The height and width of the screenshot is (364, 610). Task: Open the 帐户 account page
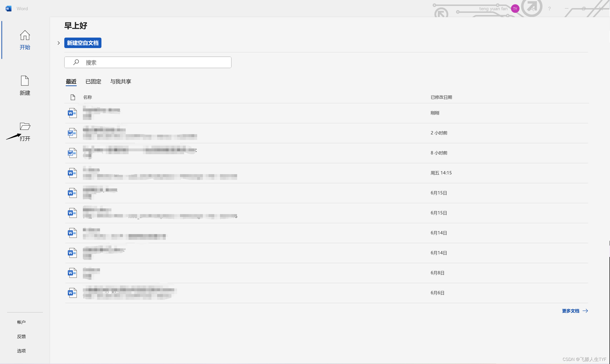[21, 322]
